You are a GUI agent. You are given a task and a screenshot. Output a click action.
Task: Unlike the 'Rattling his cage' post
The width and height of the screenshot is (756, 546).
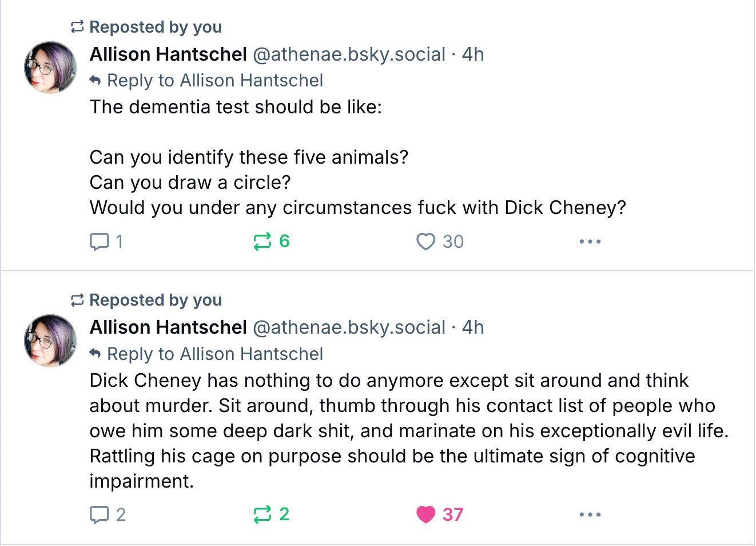[426, 515]
